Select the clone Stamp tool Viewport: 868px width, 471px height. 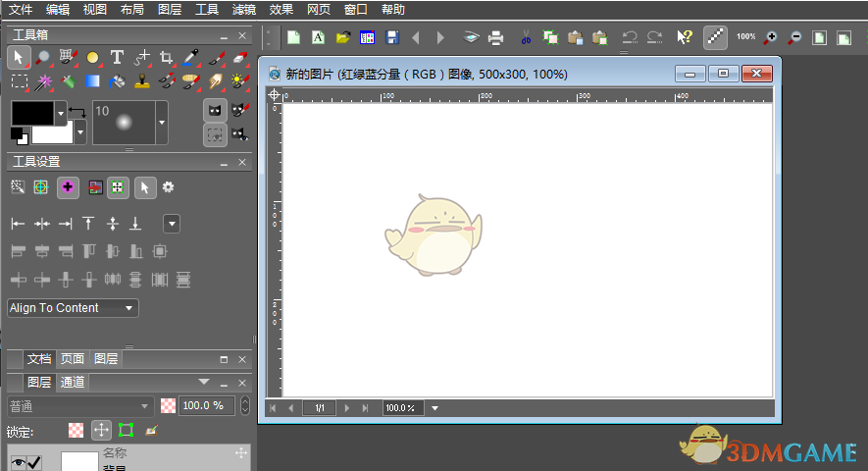tap(142, 81)
